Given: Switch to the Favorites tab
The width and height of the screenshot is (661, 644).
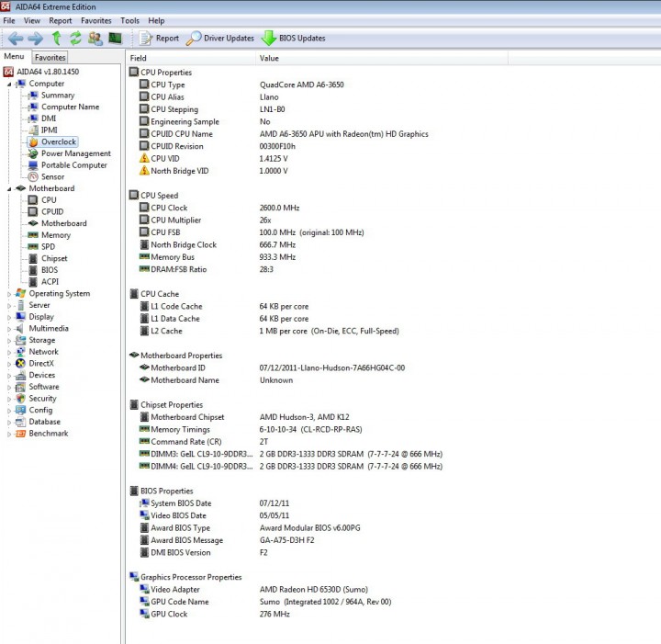Looking at the screenshot, I should tap(50, 57).
